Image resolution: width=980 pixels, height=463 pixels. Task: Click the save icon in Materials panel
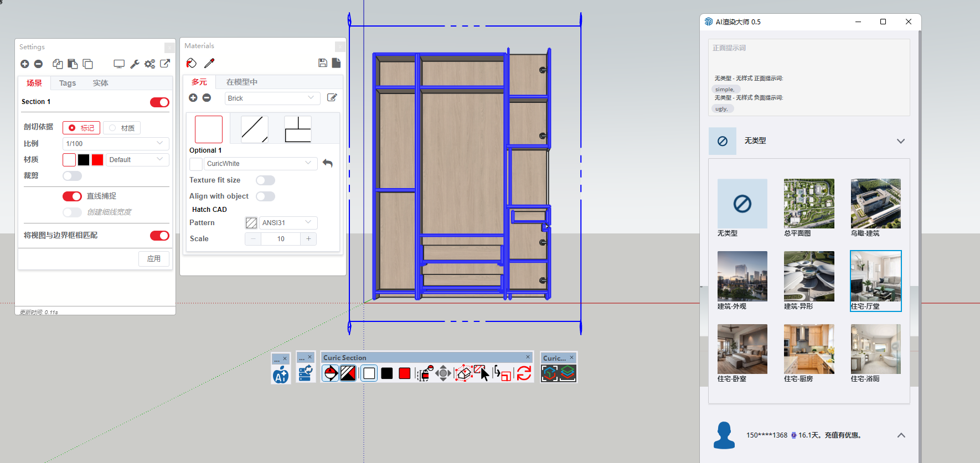coord(323,63)
